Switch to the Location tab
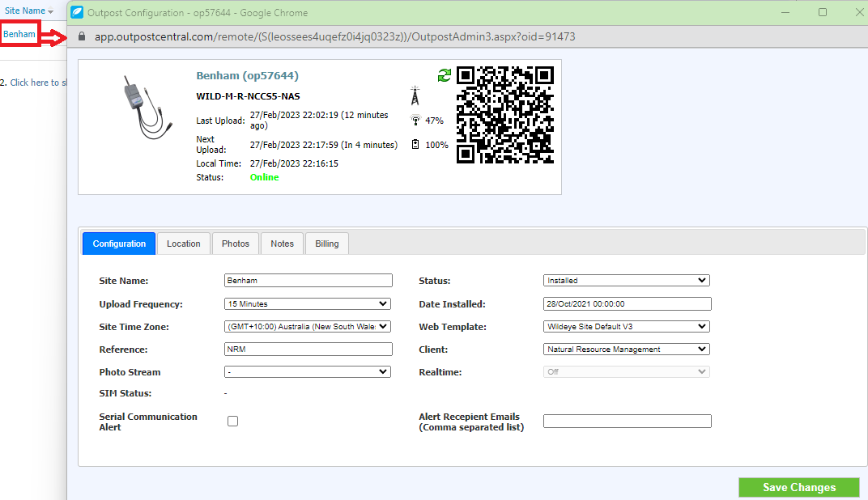 click(x=183, y=244)
